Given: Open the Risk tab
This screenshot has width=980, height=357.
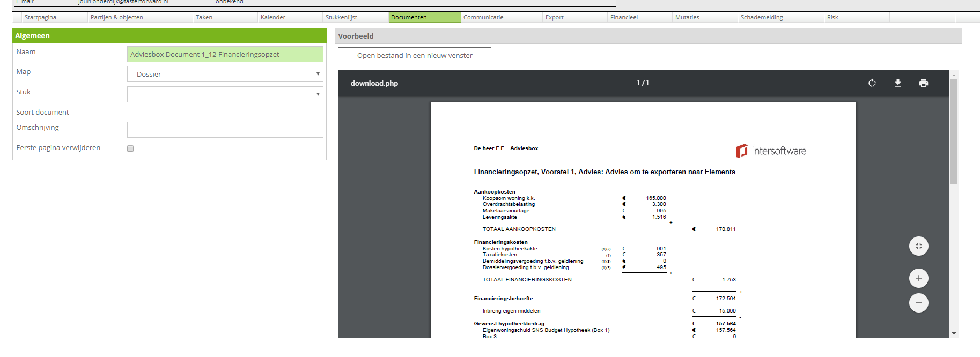Looking at the screenshot, I should click(857, 17).
